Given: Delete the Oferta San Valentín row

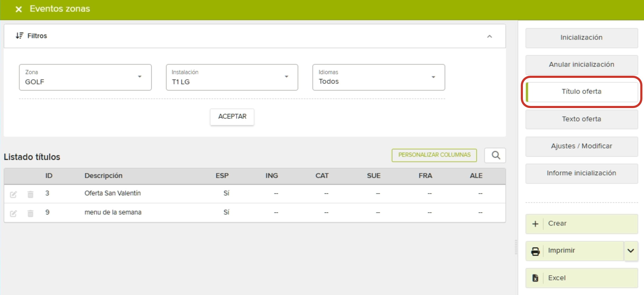Looking at the screenshot, I should pyautogui.click(x=30, y=195).
